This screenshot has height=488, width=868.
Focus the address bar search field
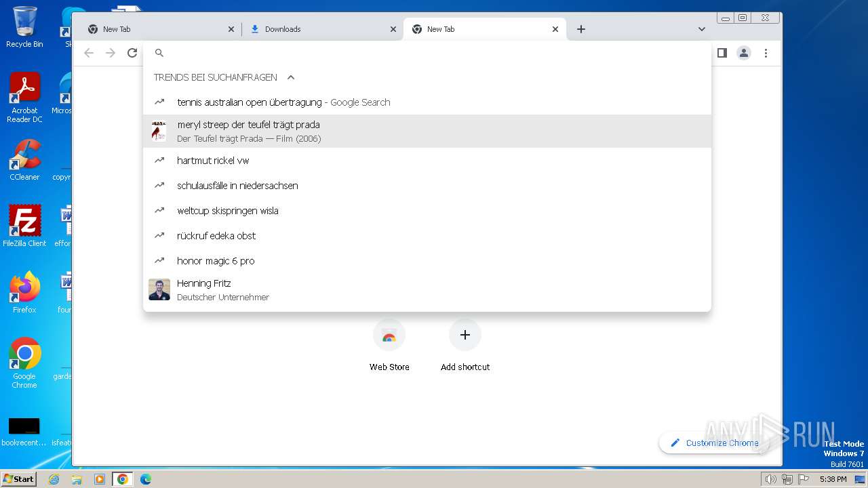427,53
